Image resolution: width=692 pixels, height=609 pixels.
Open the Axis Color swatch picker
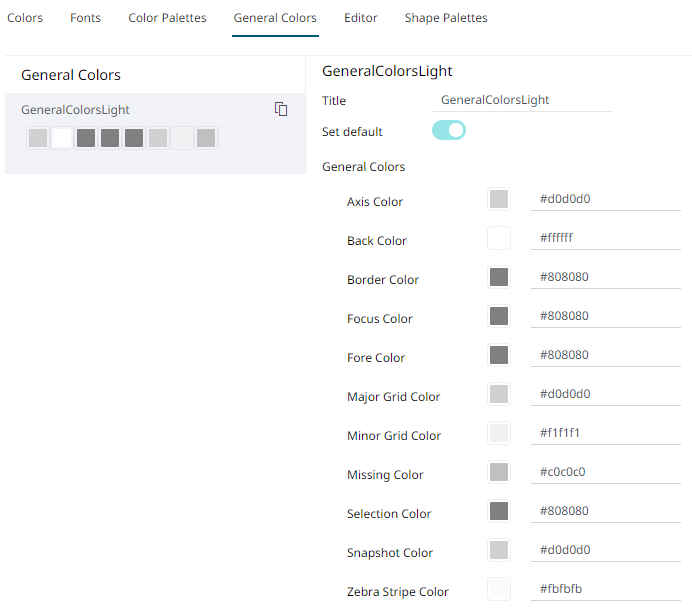[x=499, y=199]
